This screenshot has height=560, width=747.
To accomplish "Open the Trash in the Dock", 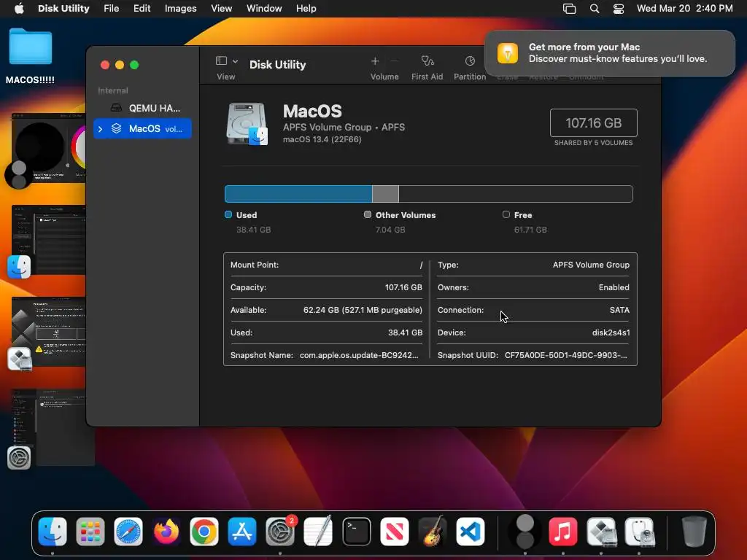I will pos(694,532).
